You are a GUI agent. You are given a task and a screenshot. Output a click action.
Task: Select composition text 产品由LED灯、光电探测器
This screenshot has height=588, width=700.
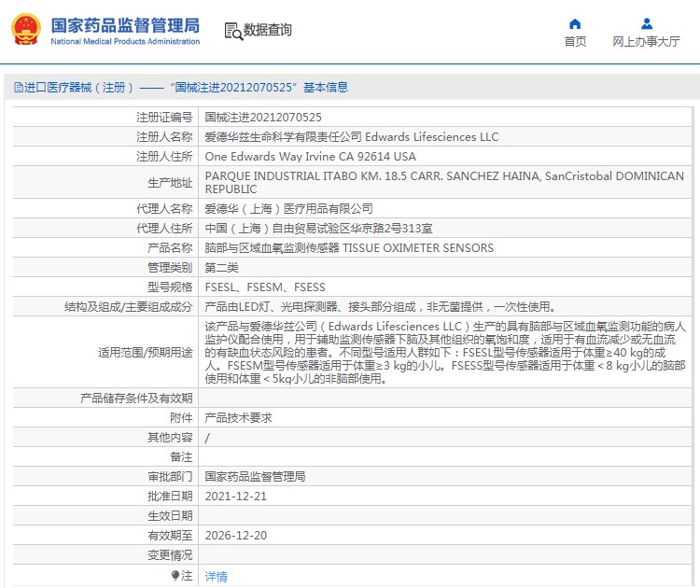[381, 307]
